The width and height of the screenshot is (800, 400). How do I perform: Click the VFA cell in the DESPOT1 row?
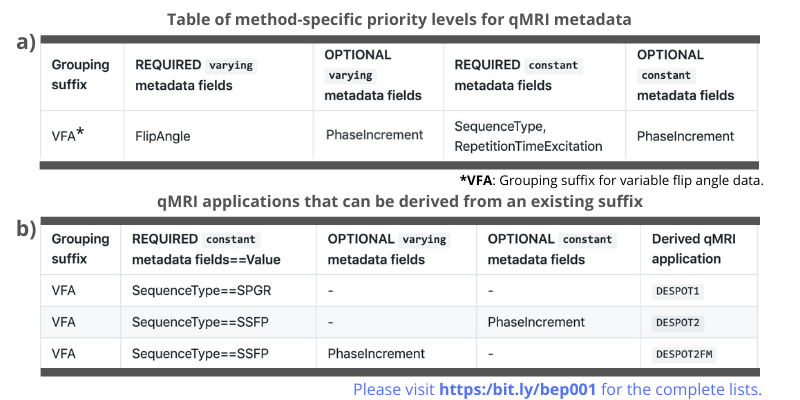(66, 290)
